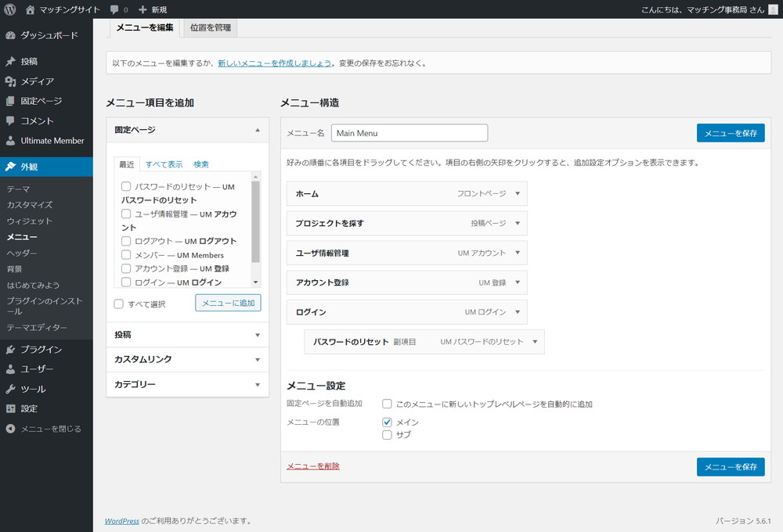Viewport: 783px width, 532px height.
Task: Follow the 新しいメニューを作成しましょう link
Action: pyautogui.click(x=275, y=63)
